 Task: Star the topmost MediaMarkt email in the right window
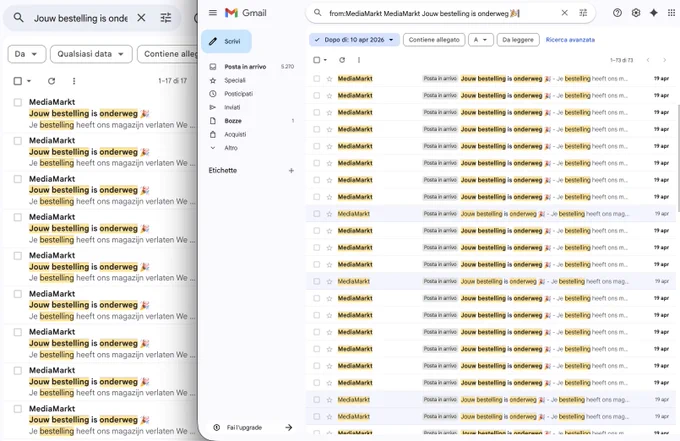pos(329,78)
